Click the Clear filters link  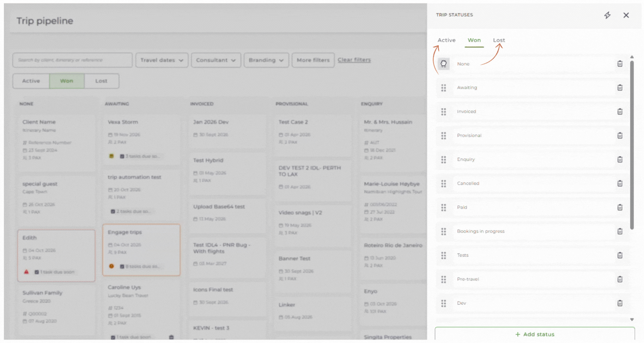(354, 60)
